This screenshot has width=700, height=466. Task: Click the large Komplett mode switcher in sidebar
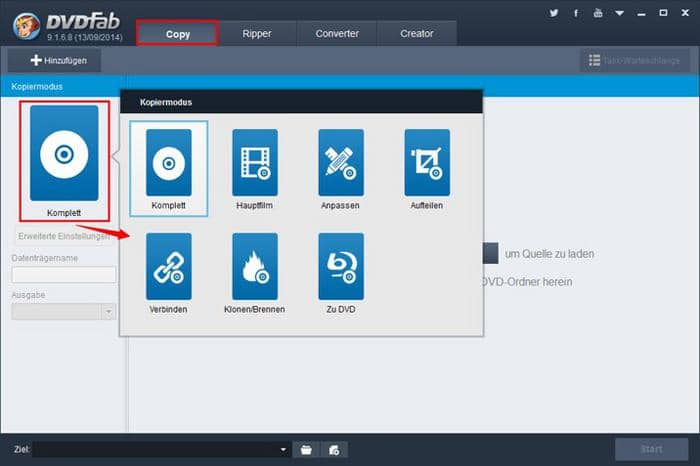click(64, 161)
